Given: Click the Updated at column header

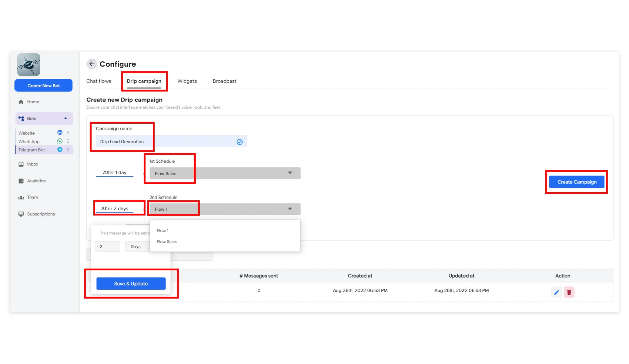Looking at the screenshot, I should [x=461, y=276].
